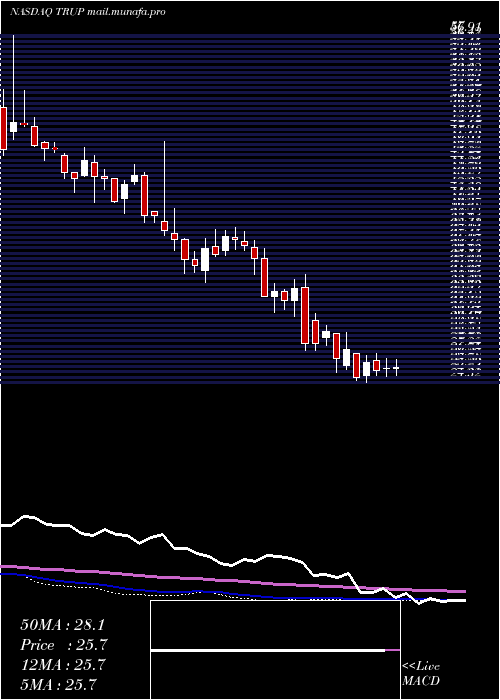Click the 50MA : 28.1 label
This screenshot has width=500, height=700.
[x=63, y=625]
